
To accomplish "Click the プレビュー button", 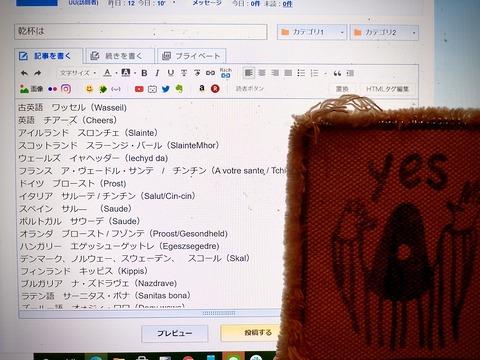I will tap(175, 333).
